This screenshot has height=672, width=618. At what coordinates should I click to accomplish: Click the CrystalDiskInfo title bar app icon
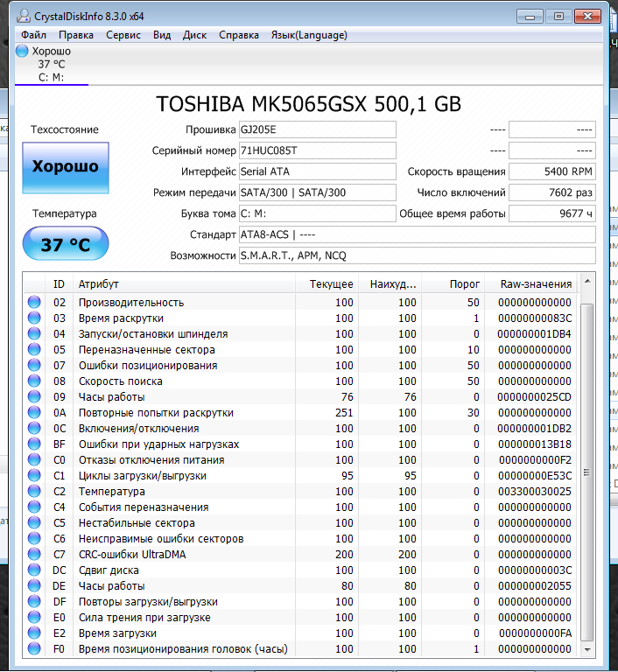(x=24, y=17)
